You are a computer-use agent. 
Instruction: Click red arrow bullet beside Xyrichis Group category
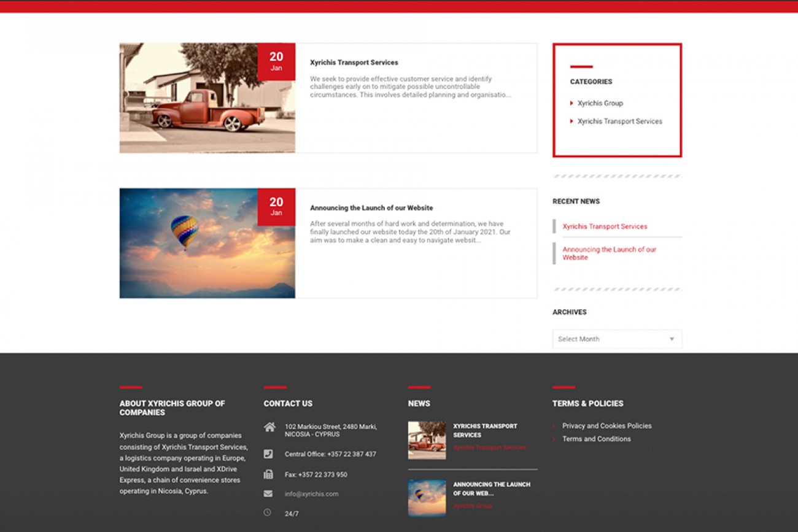pos(571,103)
